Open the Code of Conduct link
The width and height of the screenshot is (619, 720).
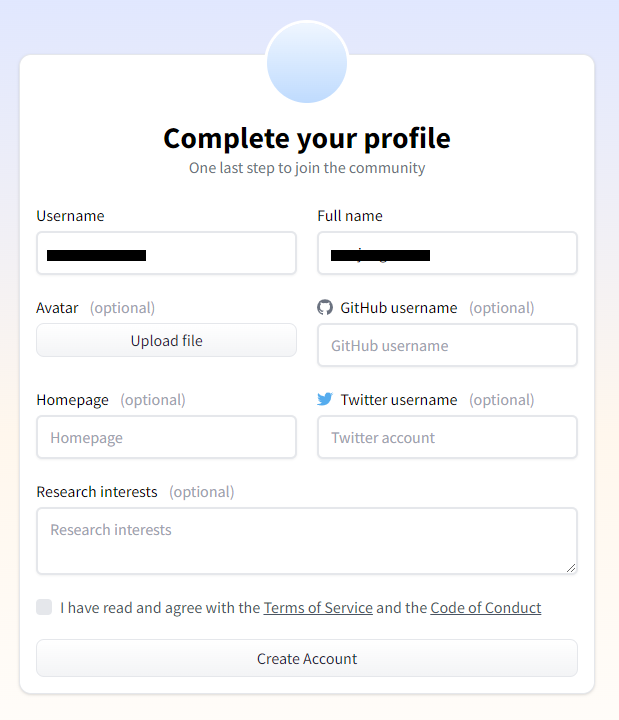click(x=485, y=608)
